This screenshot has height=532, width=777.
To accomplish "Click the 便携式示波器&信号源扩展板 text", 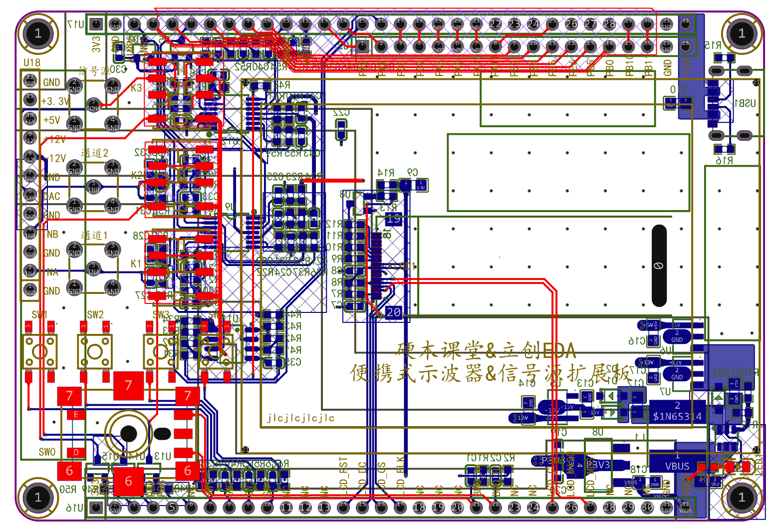I will coord(491,373).
